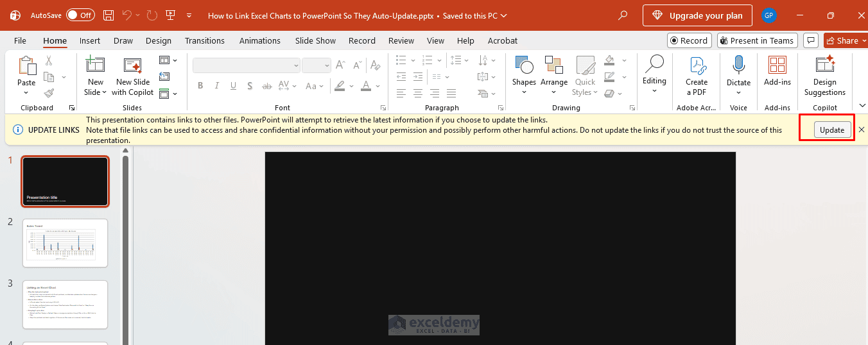Viewport: 868px width, 345px height.
Task: Switch to the Transitions tab
Action: [x=205, y=40]
